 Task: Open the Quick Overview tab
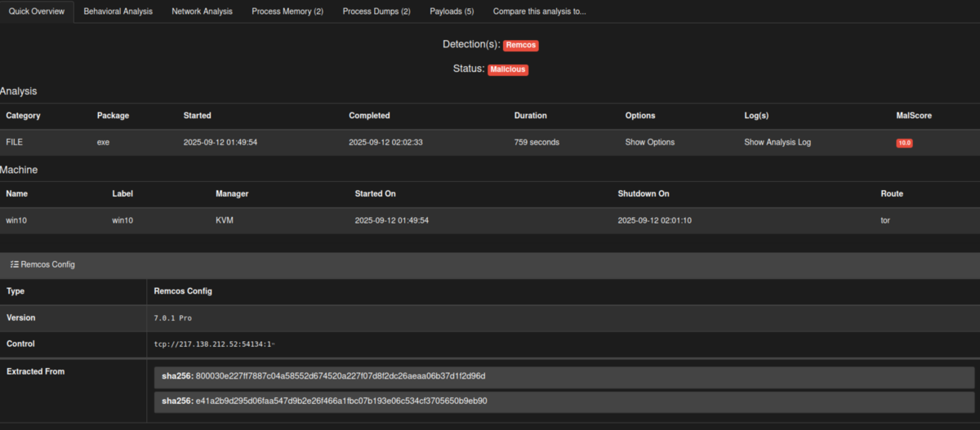point(37,11)
